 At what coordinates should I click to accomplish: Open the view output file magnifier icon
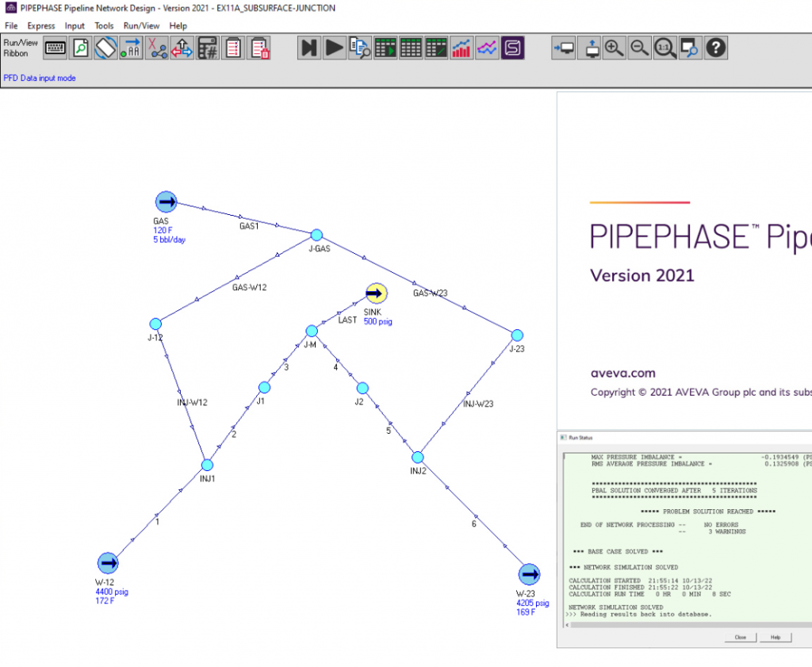coord(360,48)
